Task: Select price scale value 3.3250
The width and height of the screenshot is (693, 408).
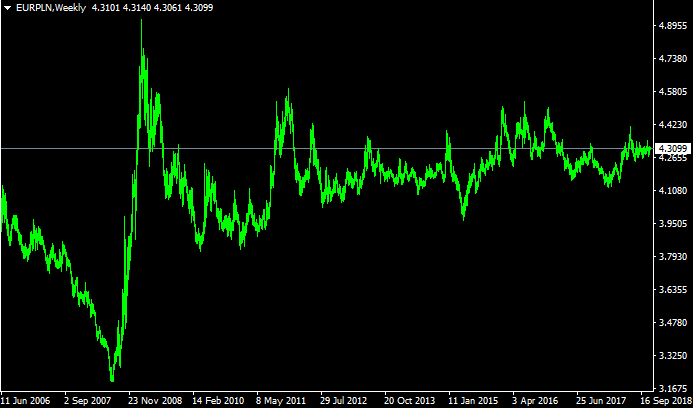Action: tap(675, 356)
